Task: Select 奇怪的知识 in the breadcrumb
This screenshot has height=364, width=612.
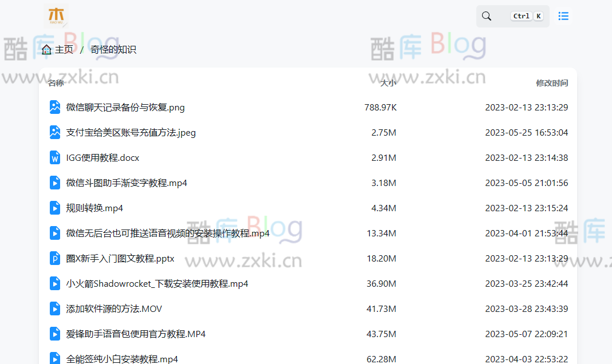Action: (113, 49)
